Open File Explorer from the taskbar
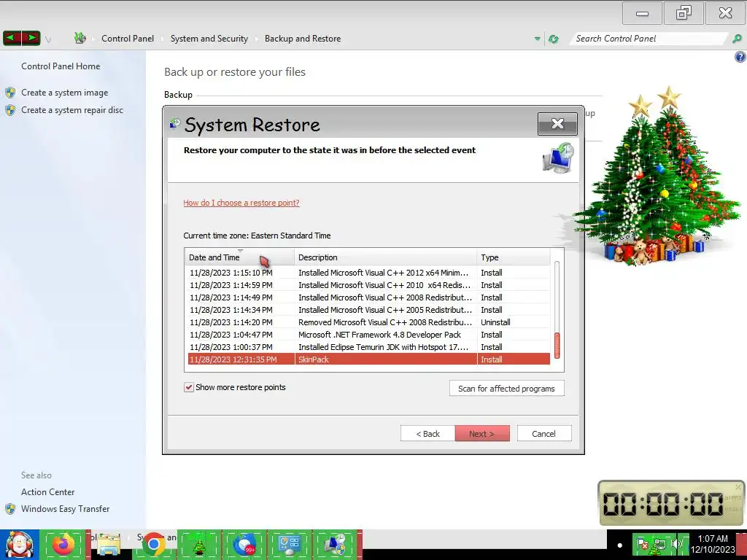747x560 pixels. 109,545
